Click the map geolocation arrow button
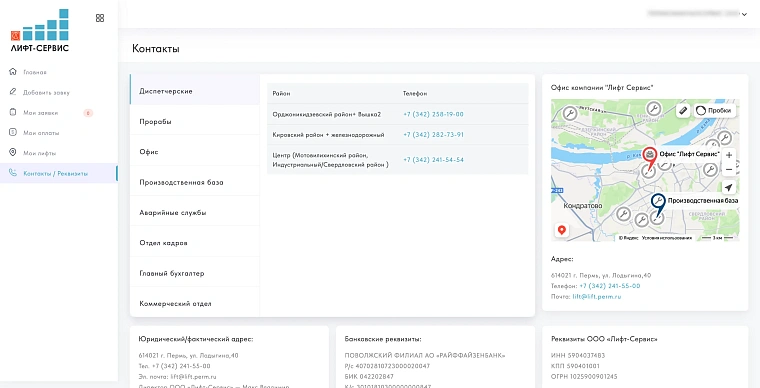This screenshot has width=760, height=388. click(x=728, y=187)
